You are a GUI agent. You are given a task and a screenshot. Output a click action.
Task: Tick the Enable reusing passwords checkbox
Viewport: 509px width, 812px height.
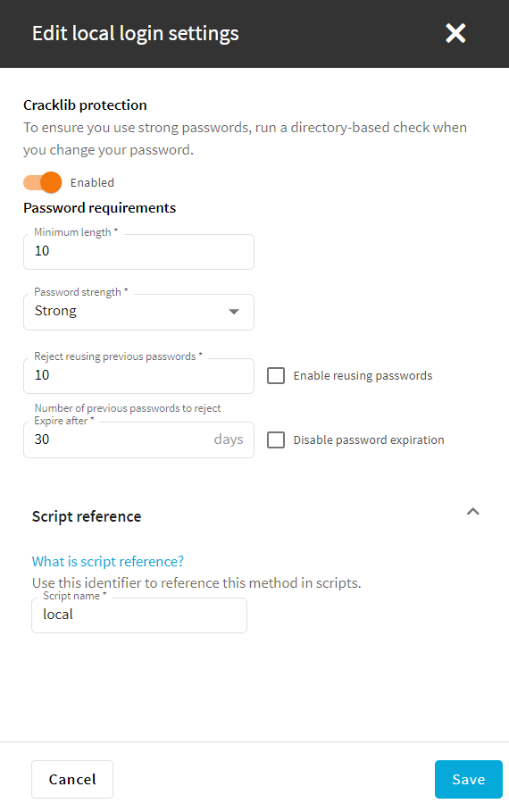click(x=276, y=375)
